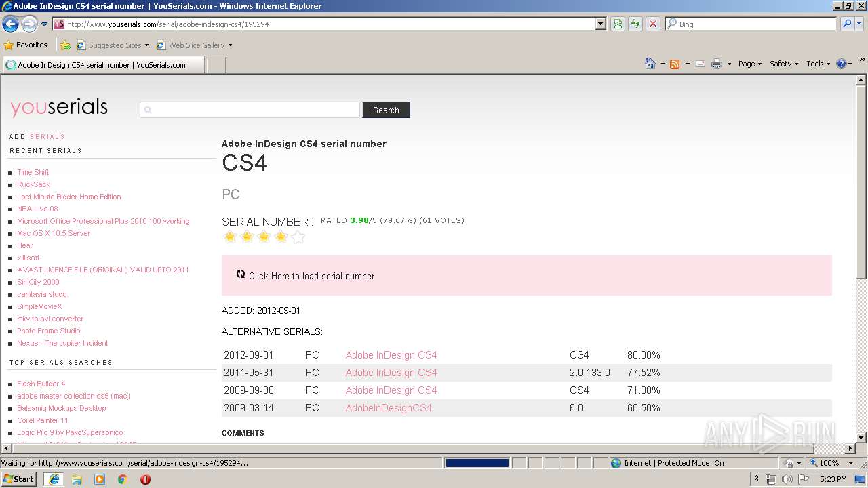Select the Adobe InDesign CS4 serial number tab

103,65
